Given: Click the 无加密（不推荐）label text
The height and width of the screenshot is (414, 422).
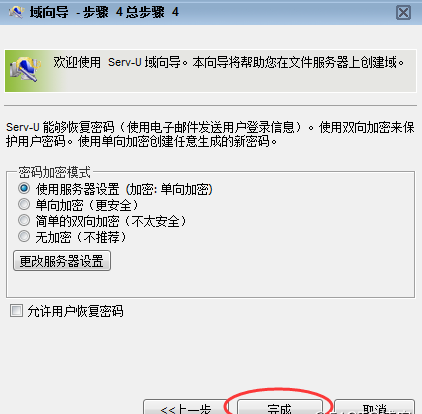Looking at the screenshot, I should click(x=81, y=237).
